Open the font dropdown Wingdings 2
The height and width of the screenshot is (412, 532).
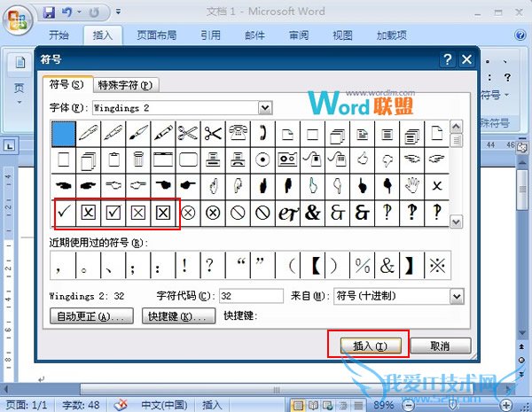click(265, 108)
